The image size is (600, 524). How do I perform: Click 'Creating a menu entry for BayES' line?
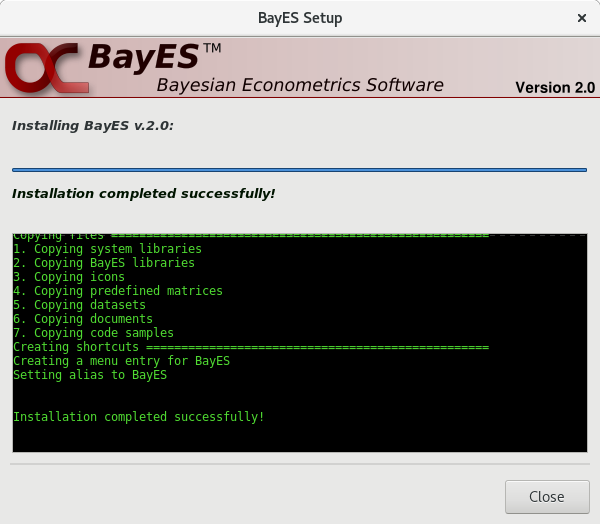point(121,361)
